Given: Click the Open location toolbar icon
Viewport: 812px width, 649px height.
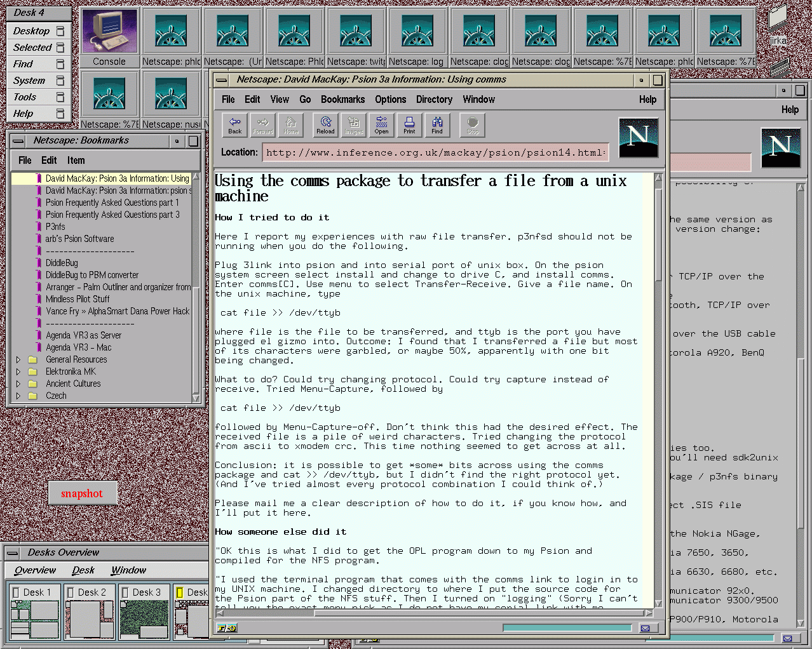Looking at the screenshot, I should tap(381, 125).
